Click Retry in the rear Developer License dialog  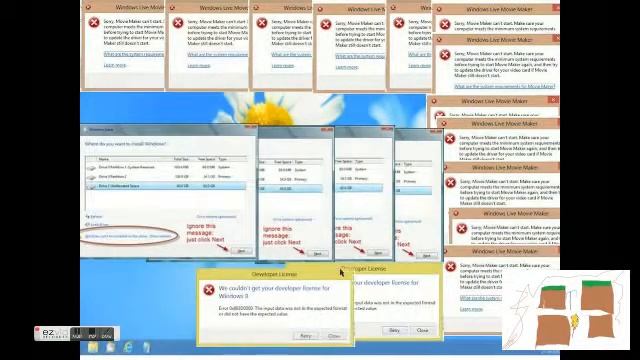[394, 330]
